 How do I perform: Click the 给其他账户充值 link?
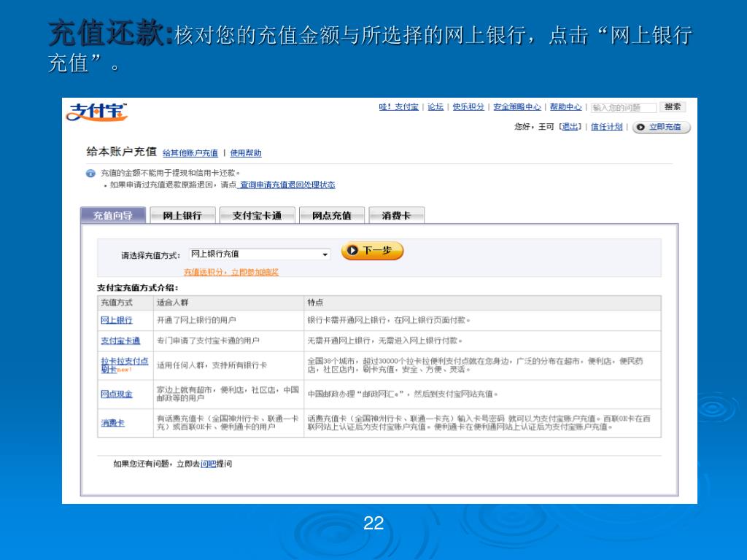click(x=190, y=153)
